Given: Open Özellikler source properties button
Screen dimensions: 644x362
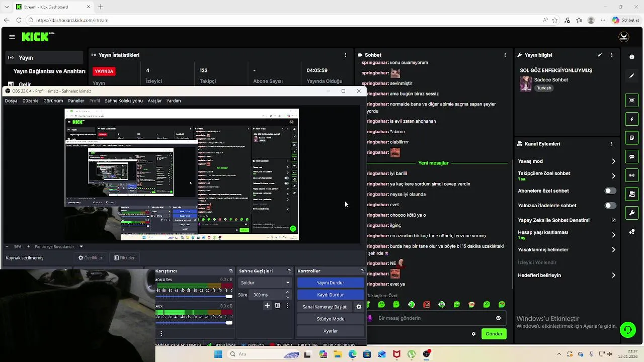Looking at the screenshot, I should coord(91,258).
